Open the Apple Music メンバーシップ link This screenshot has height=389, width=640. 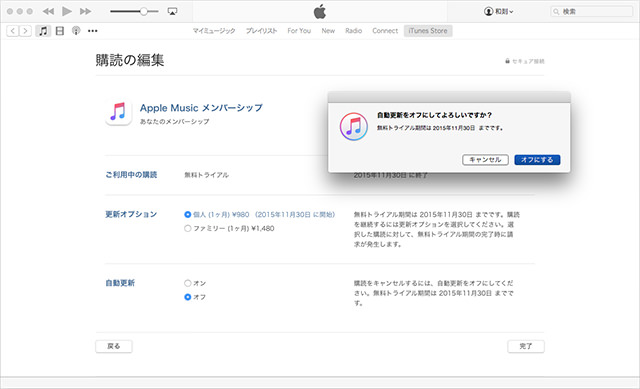click(201, 108)
